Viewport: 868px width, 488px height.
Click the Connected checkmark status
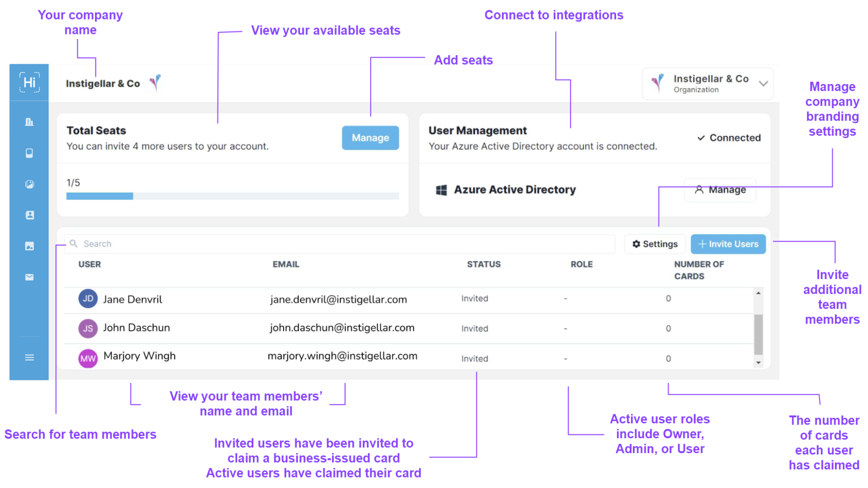click(x=729, y=137)
